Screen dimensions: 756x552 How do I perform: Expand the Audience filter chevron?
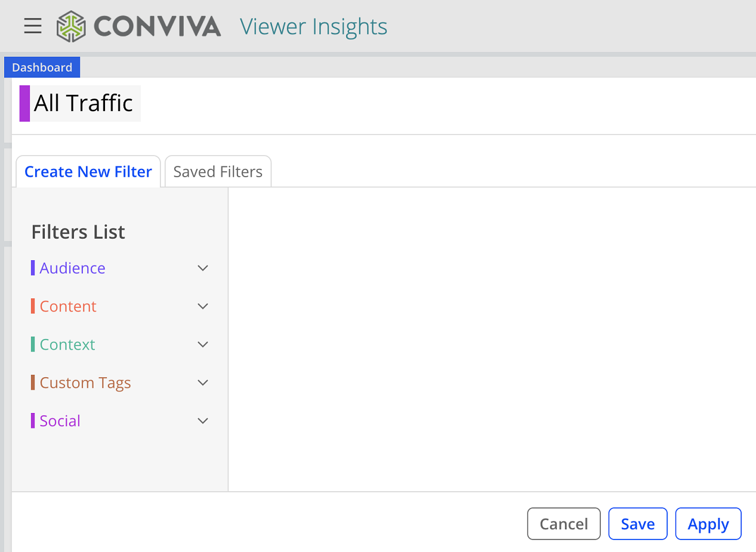[203, 268]
